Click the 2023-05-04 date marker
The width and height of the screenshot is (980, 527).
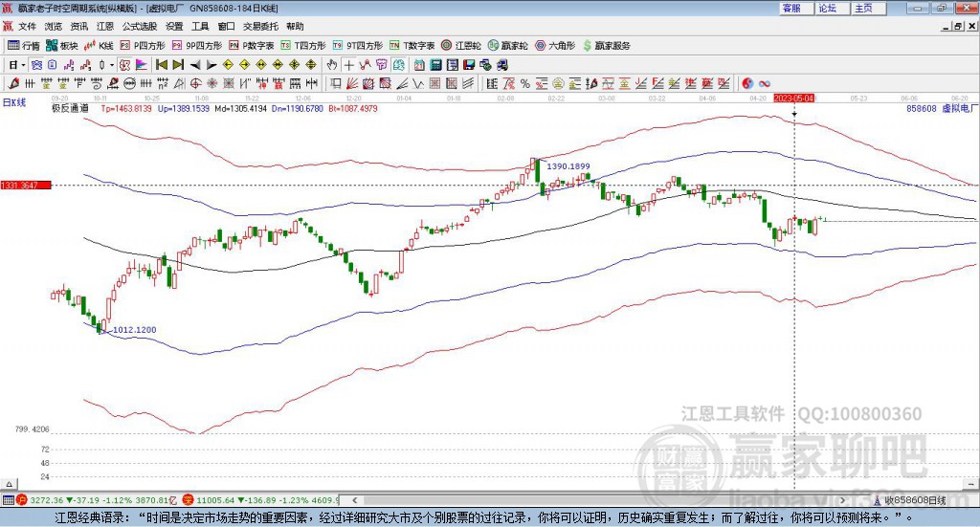[x=793, y=98]
